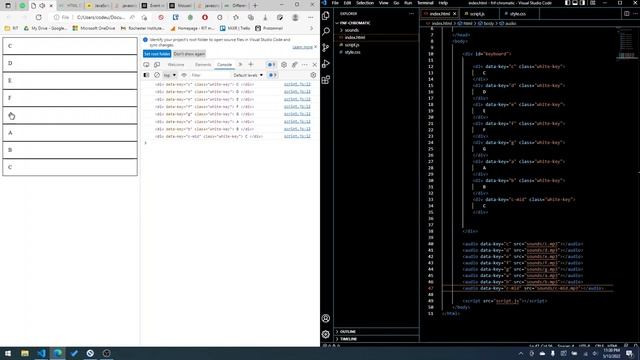
Task: Click split editor icon in VS Code
Action: pyautogui.click(x=627, y=13)
